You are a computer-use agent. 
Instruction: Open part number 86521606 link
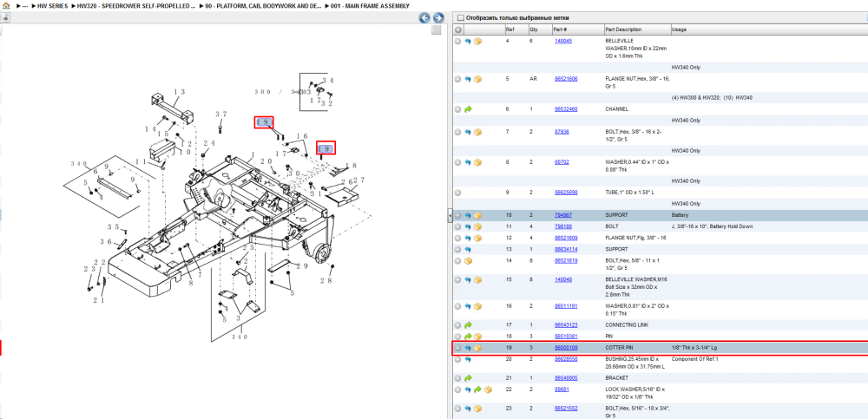pos(566,79)
